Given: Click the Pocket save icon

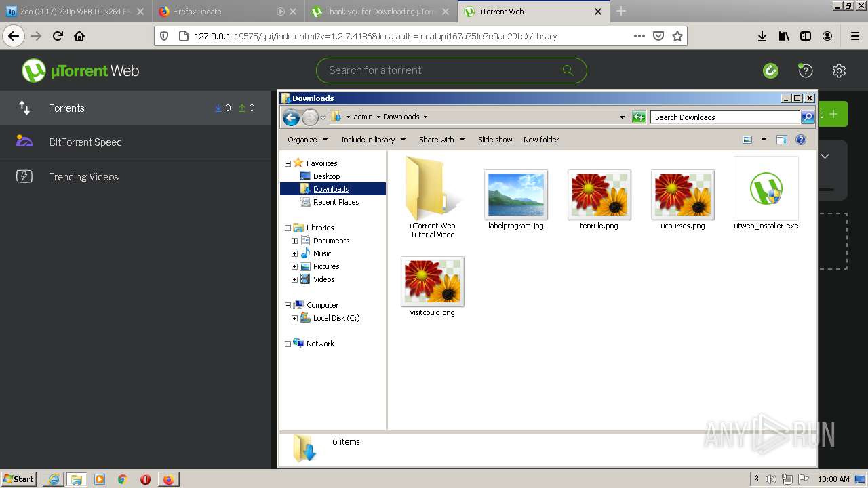Looking at the screenshot, I should pos(658,36).
